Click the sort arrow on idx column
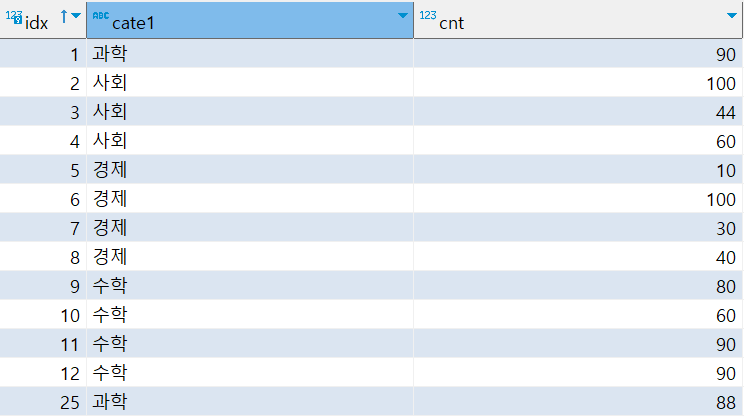Screen dimensions: 744x416 pos(64,17)
